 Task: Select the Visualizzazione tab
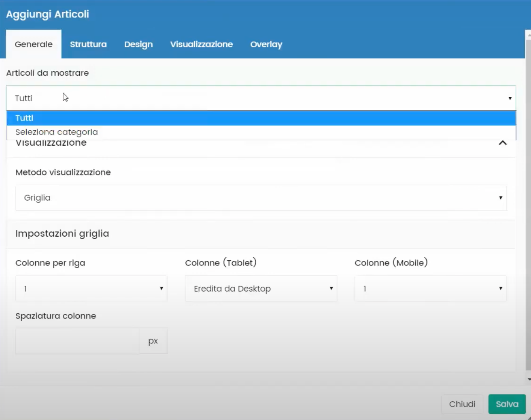point(201,45)
